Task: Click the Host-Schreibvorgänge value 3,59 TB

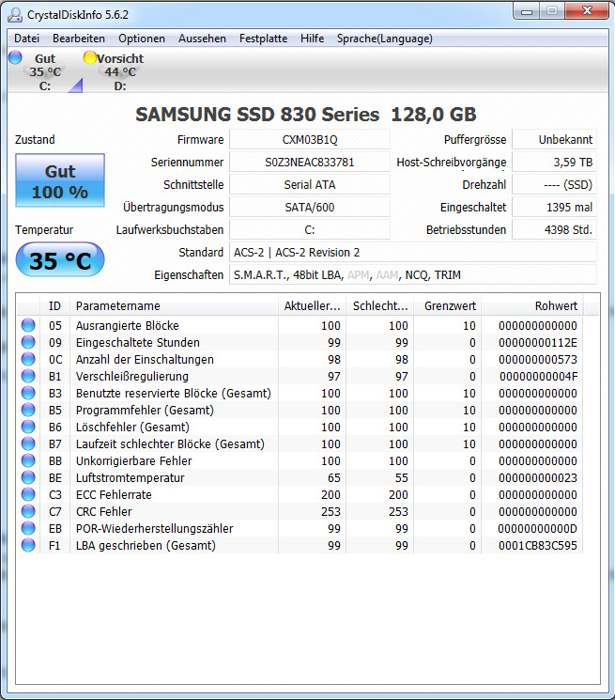Action: tap(554, 162)
